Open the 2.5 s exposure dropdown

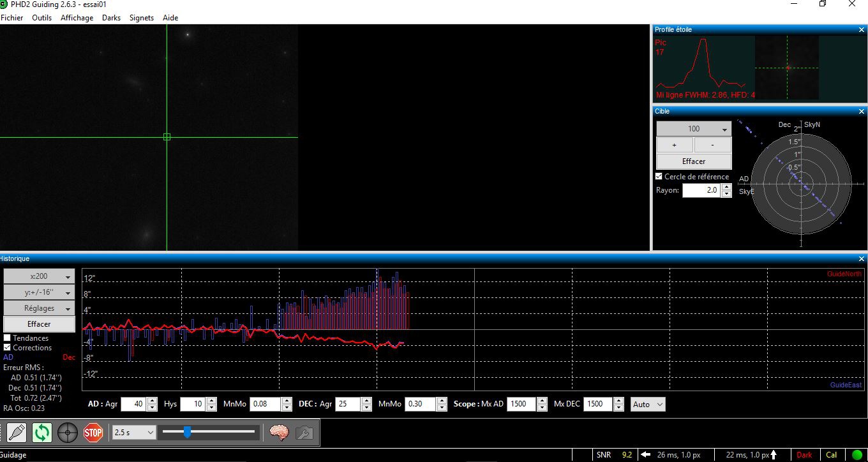pyautogui.click(x=133, y=433)
